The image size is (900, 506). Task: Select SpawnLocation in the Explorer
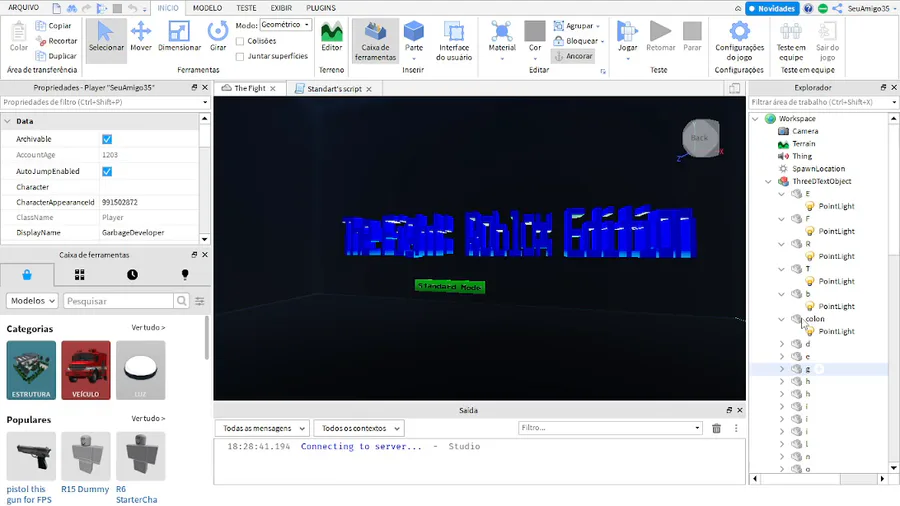click(818, 169)
